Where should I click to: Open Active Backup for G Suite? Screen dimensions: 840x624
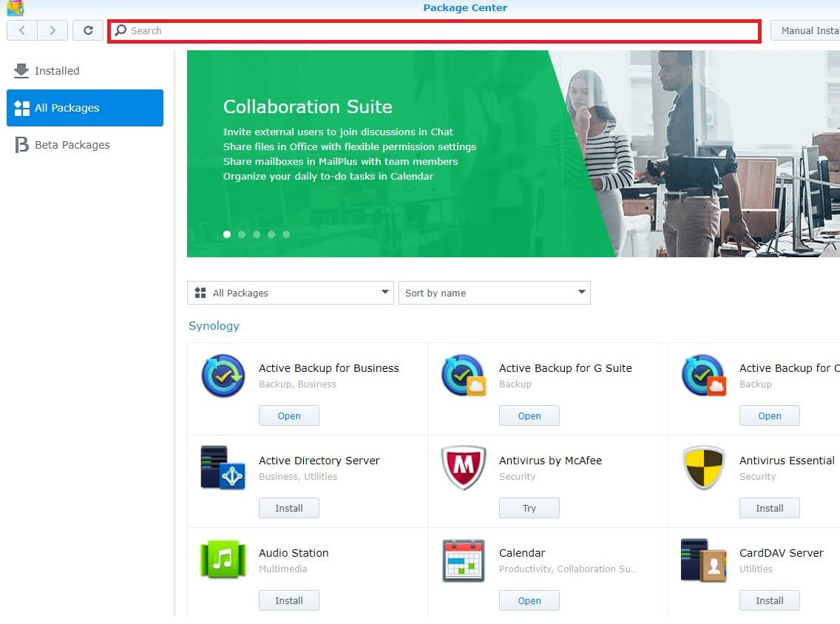pyautogui.click(x=529, y=416)
